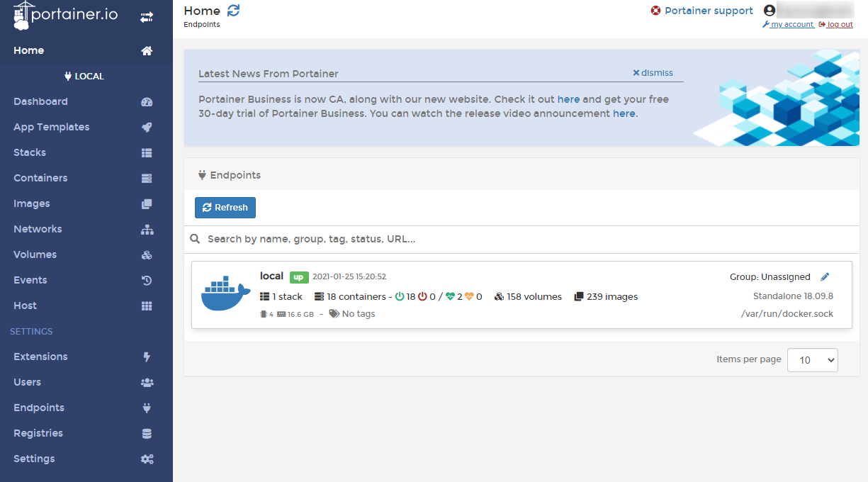Refresh page via icon beside Home title
868x482 pixels.
coord(233,11)
